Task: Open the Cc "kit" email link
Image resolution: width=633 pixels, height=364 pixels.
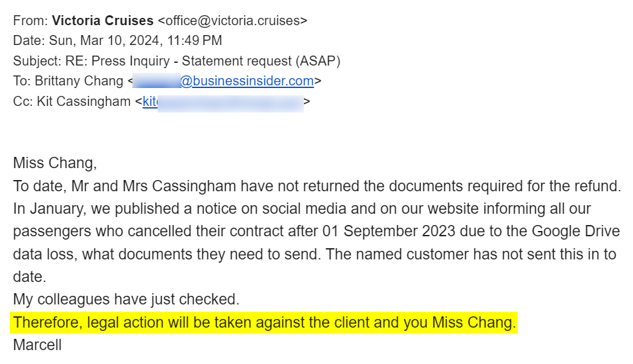Action: [150, 101]
